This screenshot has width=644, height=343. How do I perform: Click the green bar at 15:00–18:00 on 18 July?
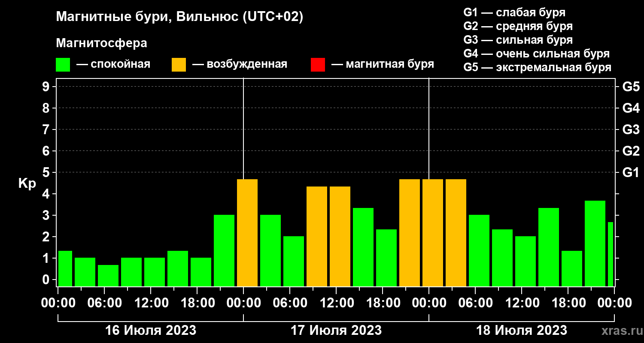549,247
